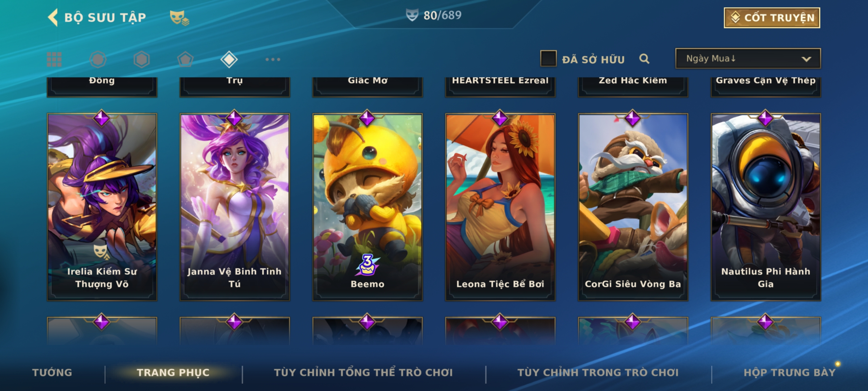868x391 pixels.
Task: Select the all-rarities grid filter icon
Action: 54,59
